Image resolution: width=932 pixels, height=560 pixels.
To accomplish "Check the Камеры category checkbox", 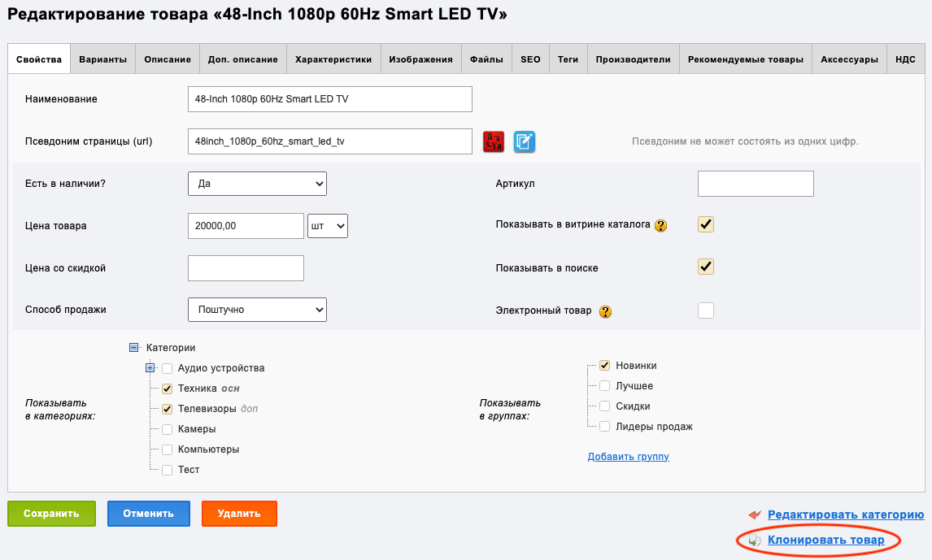I will click(x=167, y=429).
